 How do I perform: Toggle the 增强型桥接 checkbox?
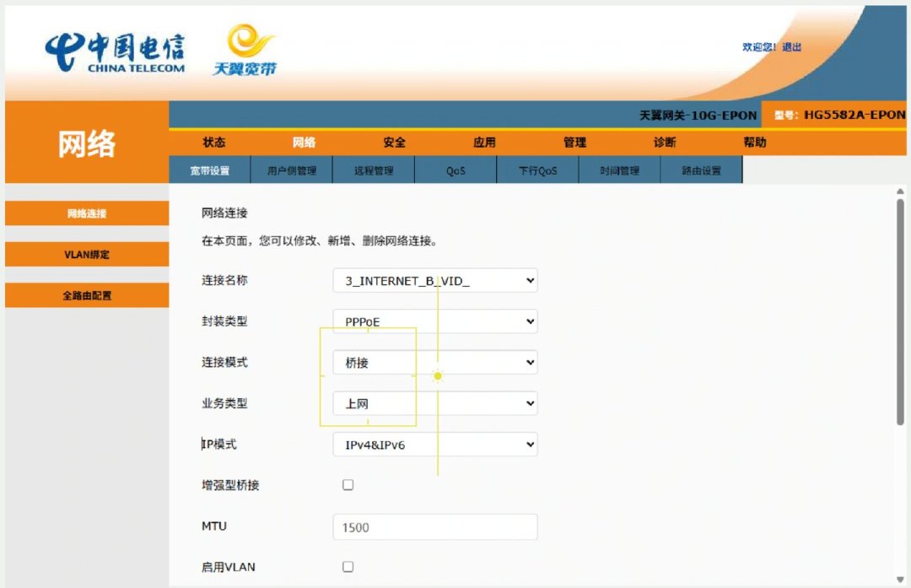[x=348, y=484]
